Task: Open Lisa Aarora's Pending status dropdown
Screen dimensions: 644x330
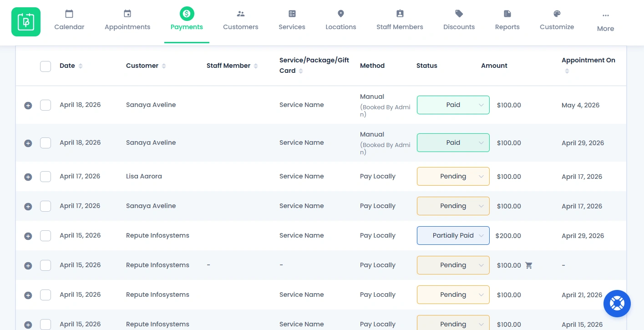Action: tap(453, 177)
